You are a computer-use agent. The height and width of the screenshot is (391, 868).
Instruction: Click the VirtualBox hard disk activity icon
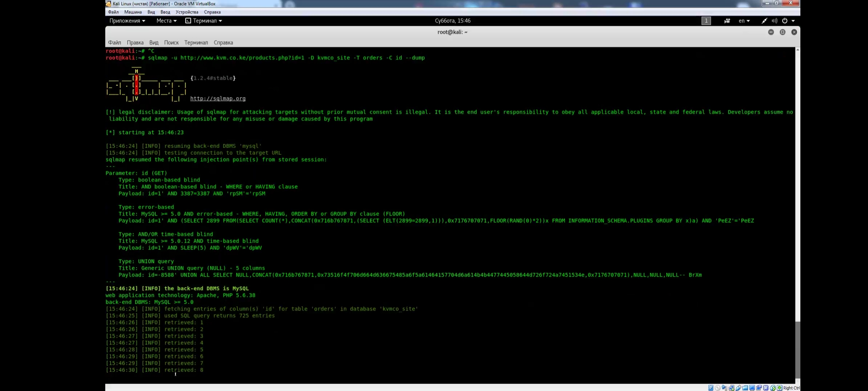click(711, 388)
